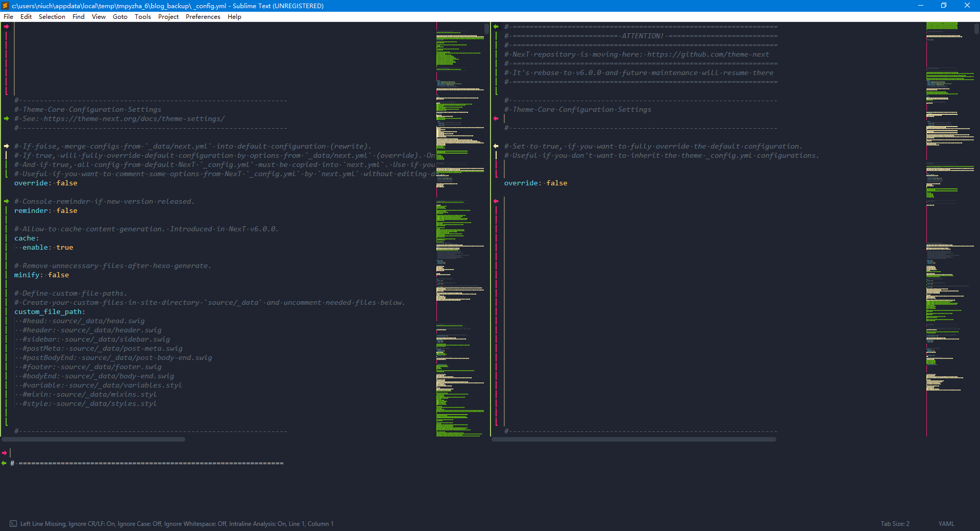The width and height of the screenshot is (980, 531).
Task: Close the Sublime Text window
Action: (x=967, y=6)
